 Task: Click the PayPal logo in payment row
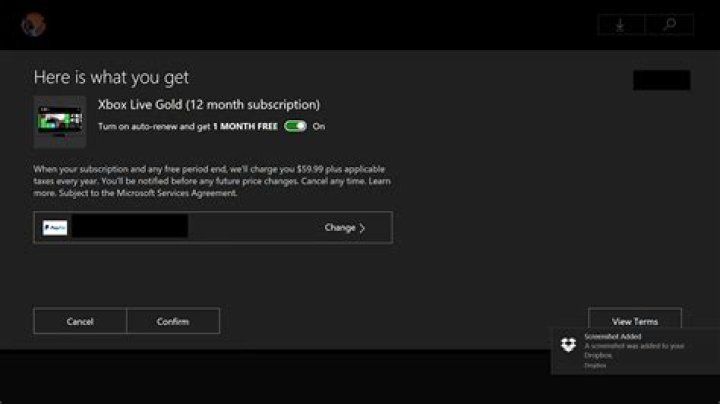54,228
